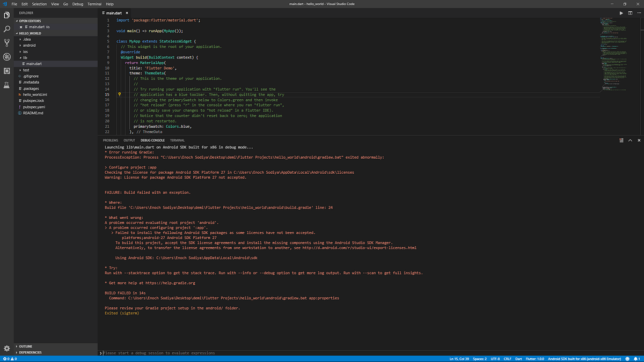
Task: Clear the Debug Console output
Action: tap(621, 140)
